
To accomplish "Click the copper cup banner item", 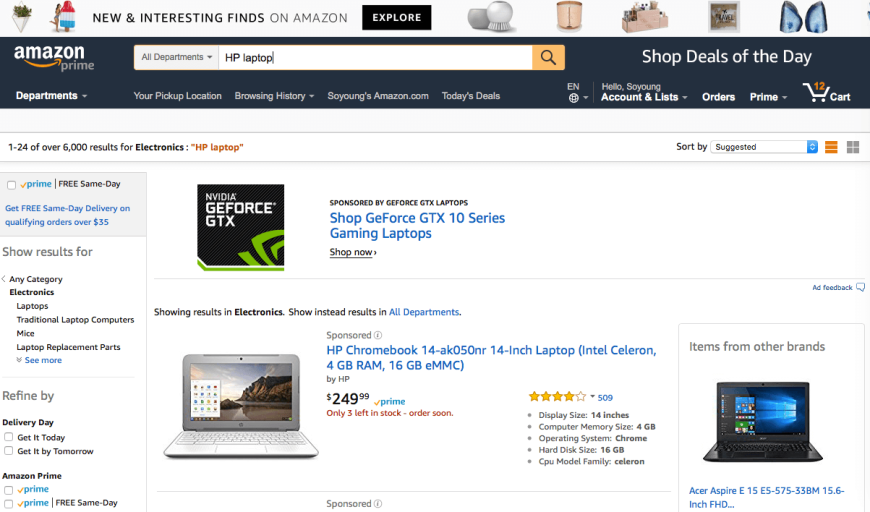I will point(569,17).
